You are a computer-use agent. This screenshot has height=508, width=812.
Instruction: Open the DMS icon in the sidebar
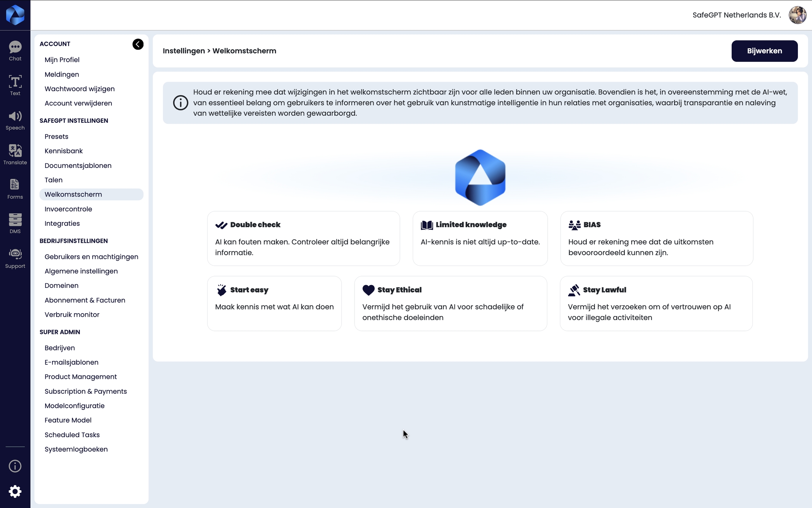tap(15, 223)
